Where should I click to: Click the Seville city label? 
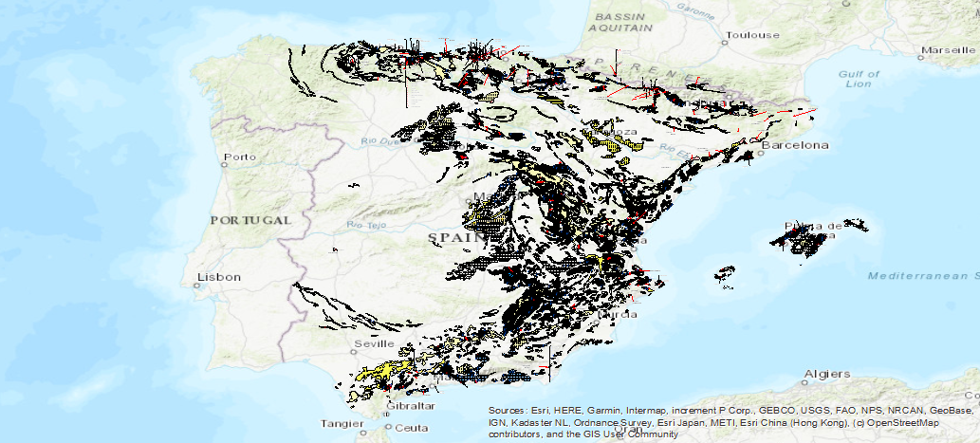pos(373,342)
